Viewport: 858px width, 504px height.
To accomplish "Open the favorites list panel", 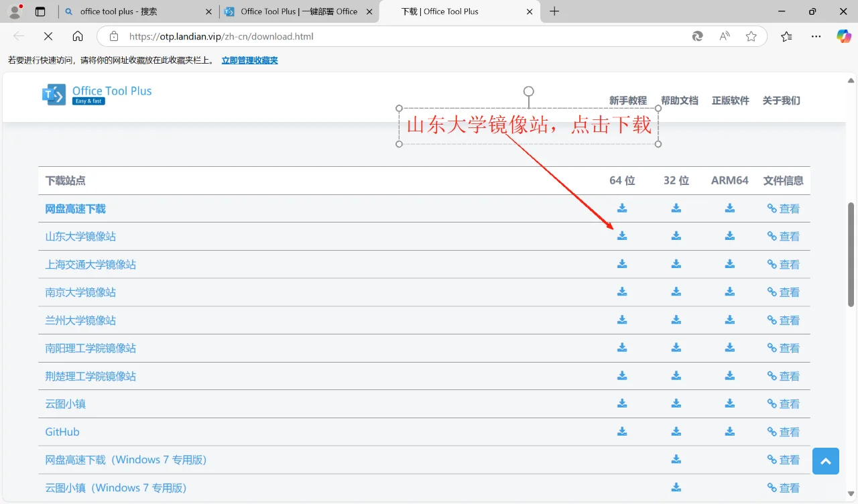I will [x=786, y=36].
